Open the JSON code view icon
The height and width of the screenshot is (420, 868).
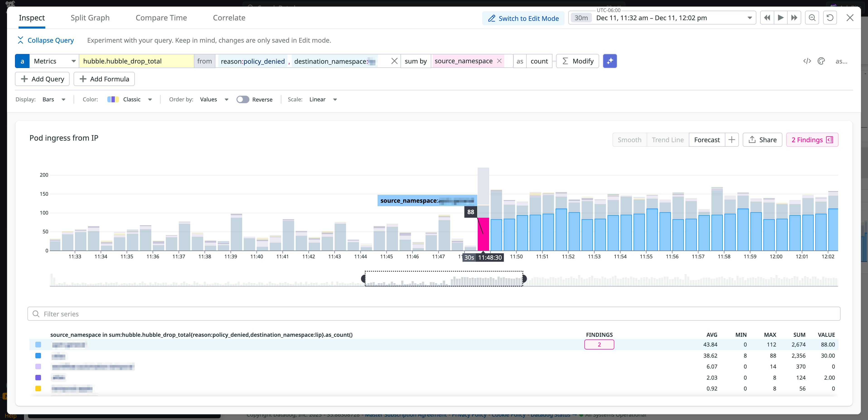pyautogui.click(x=807, y=61)
